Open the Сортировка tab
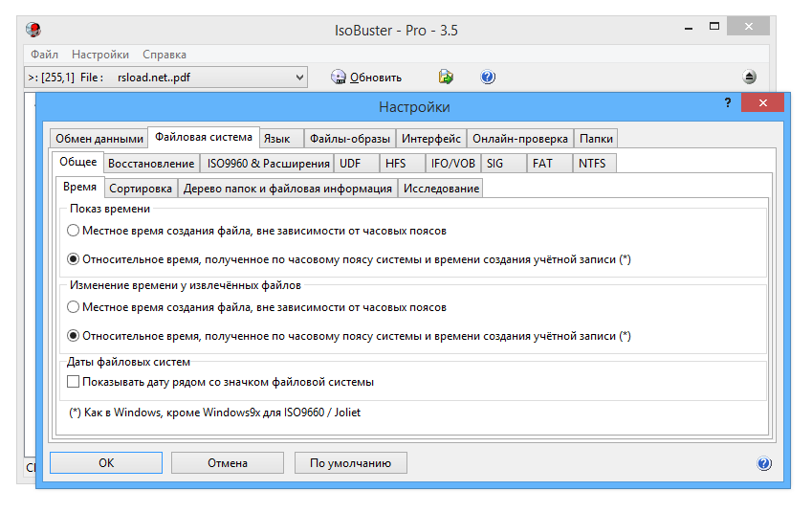Image resolution: width=812 pixels, height=513 pixels. click(141, 189)
